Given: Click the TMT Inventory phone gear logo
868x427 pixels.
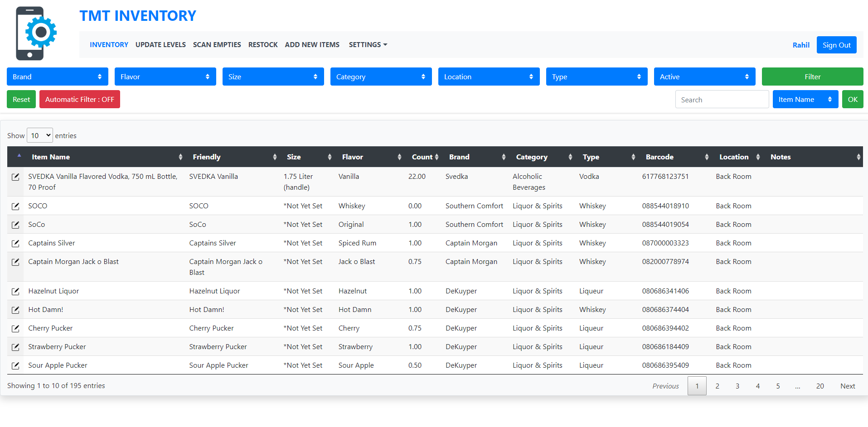Looking at the screenshot, I should pos(36,33).
